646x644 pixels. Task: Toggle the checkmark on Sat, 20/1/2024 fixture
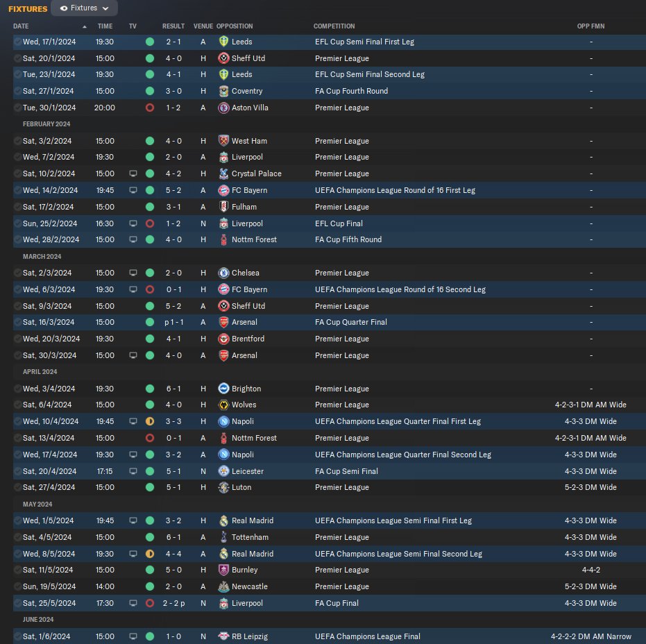click(18, 58)
